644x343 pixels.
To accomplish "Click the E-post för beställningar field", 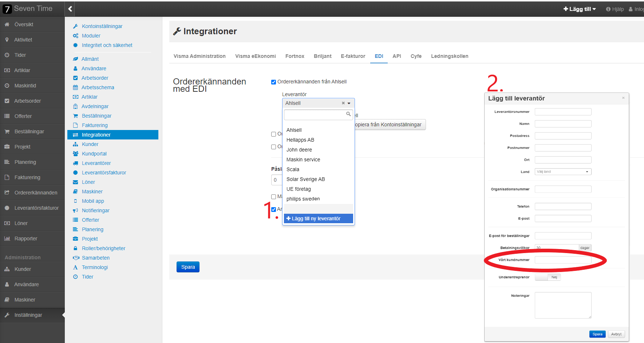I will [x=563, y=236].
